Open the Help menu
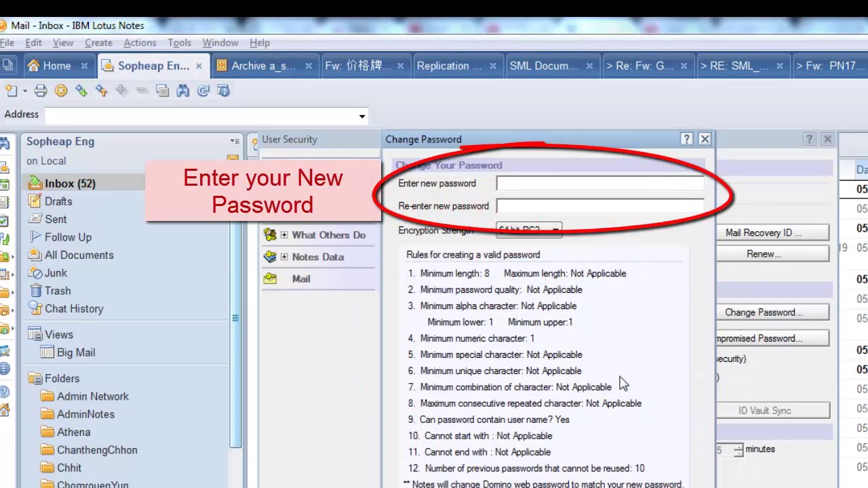Screen dimensions: 868x488 pos(260,43)
